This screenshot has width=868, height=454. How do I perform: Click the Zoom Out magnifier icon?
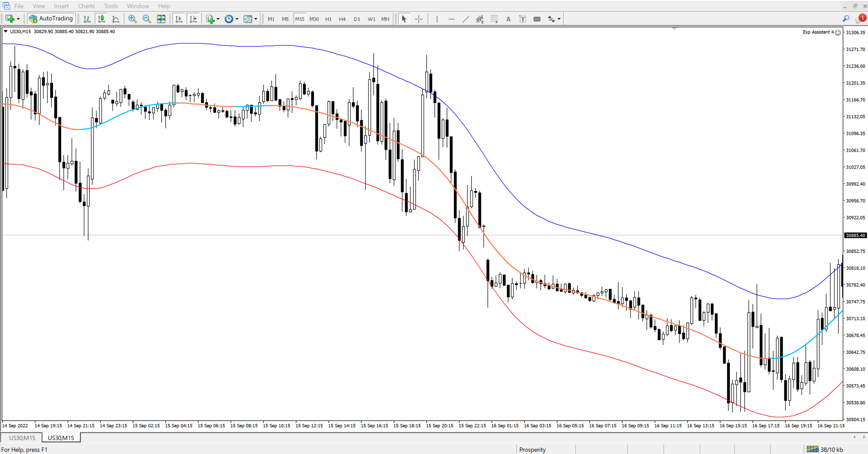[x=146, y=19]
